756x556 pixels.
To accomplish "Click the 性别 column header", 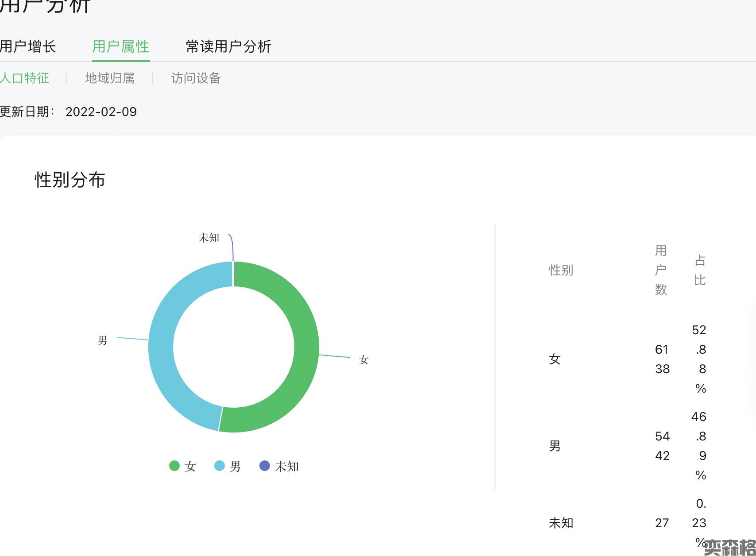I will coord(561,270).
